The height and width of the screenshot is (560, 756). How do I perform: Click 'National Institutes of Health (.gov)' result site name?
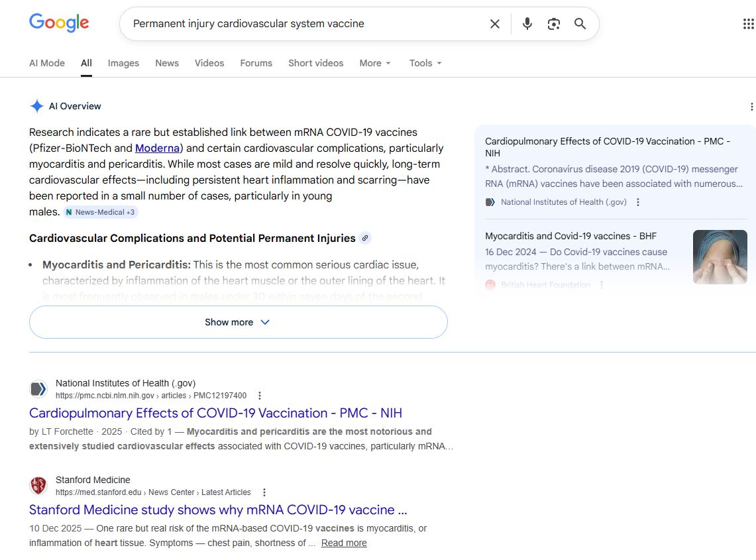[x=125, y=383]
